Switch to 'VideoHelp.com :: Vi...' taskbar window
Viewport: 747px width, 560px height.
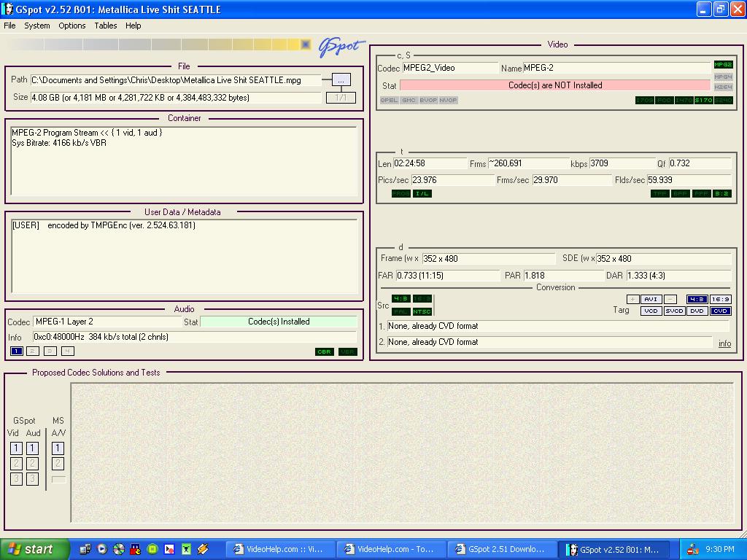point(279,549)
